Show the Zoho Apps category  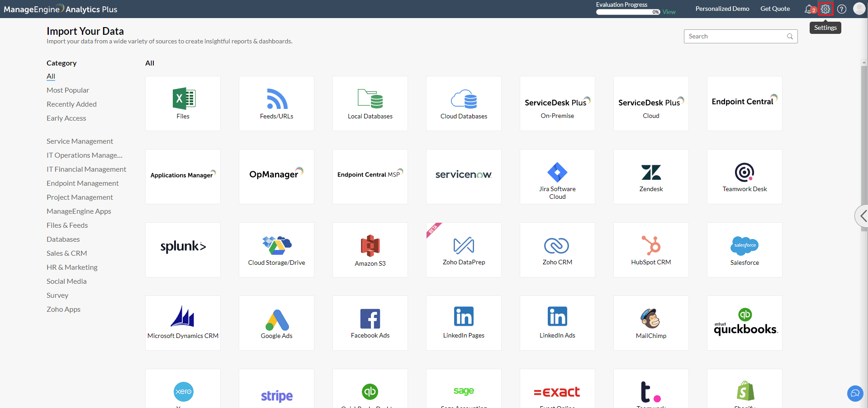[x=63, y=310]
